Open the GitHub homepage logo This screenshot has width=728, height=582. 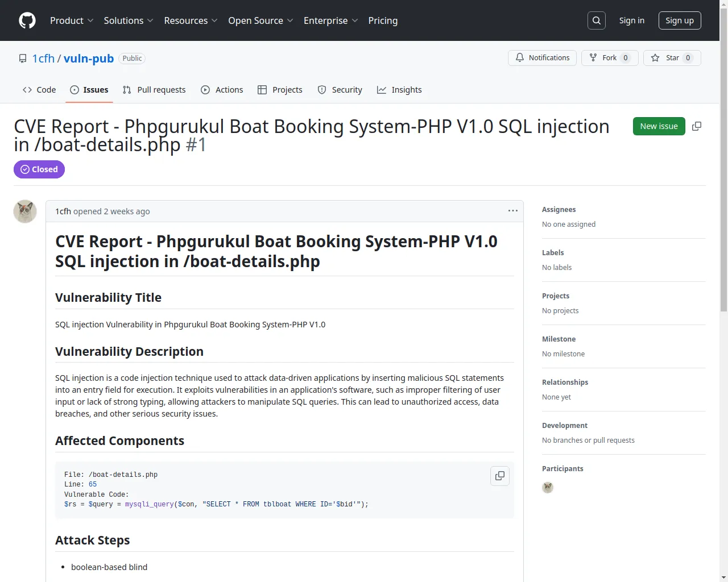[x=27, y=20]
